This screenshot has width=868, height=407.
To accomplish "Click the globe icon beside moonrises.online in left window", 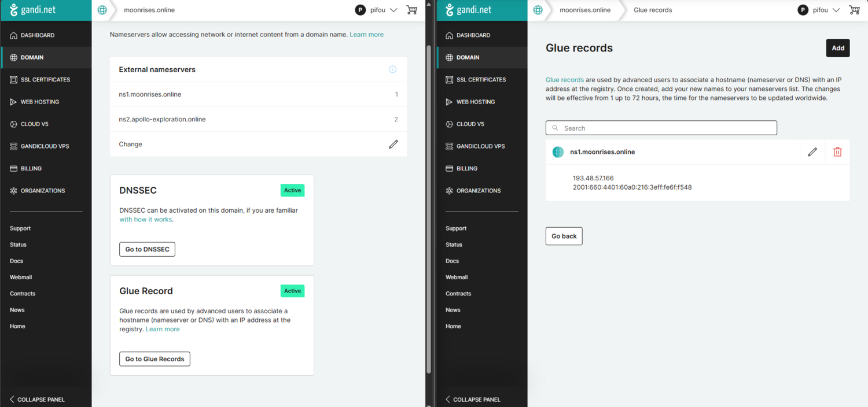I will click(x=102, y=10).
